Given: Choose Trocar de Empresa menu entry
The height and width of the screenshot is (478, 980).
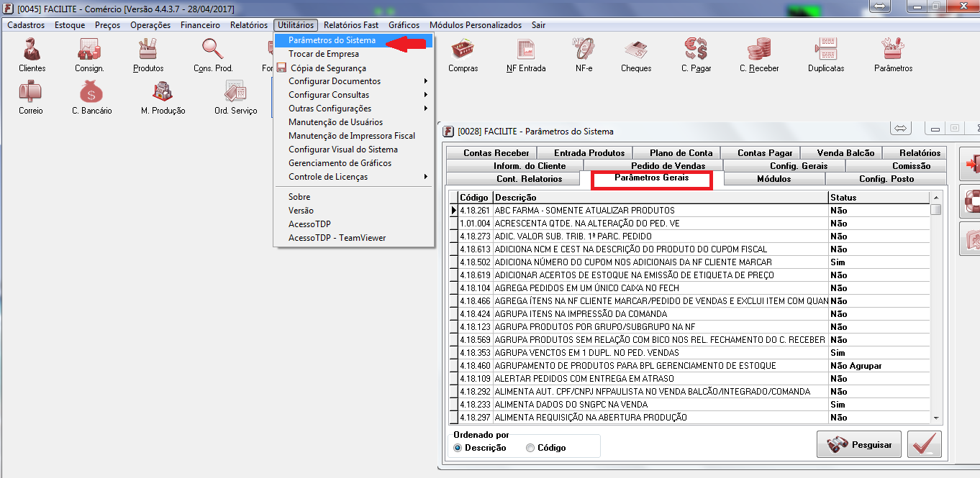Looking at the screenshot, I should click(x=354, y=54).
